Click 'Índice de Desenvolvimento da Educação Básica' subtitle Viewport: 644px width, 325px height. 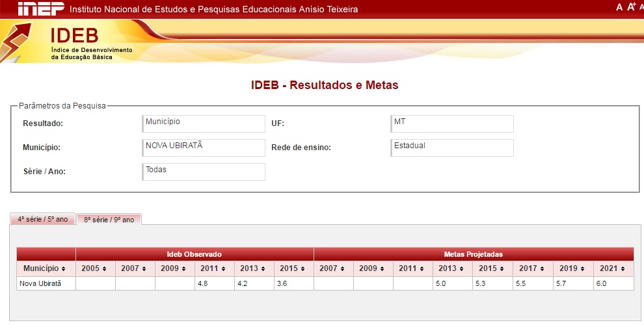(92, 53)
